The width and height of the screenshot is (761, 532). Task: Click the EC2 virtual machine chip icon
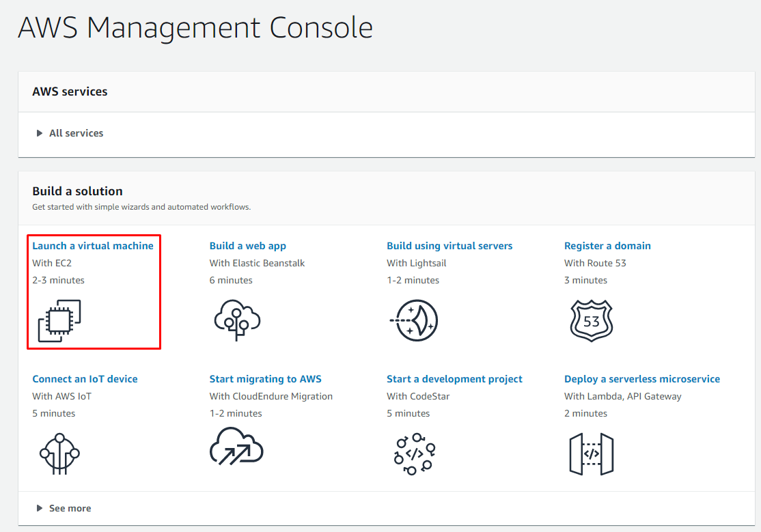click(59, 321)
